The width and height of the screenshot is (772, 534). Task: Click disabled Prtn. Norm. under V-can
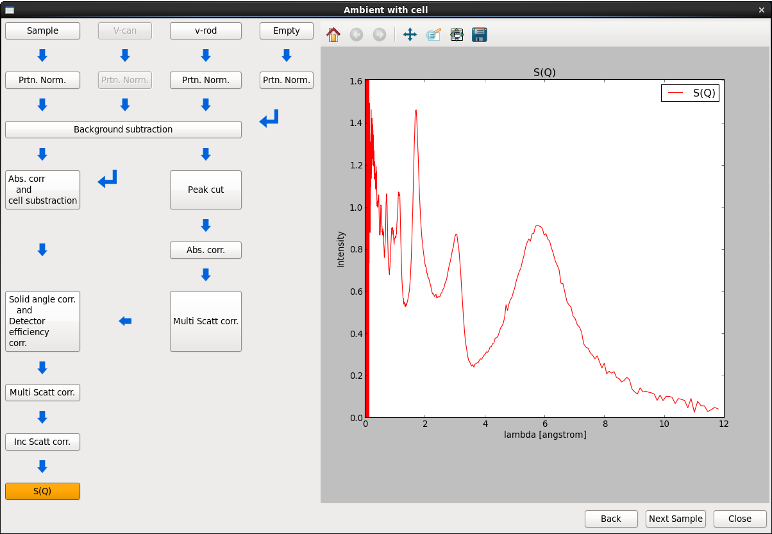coord(125,80)
